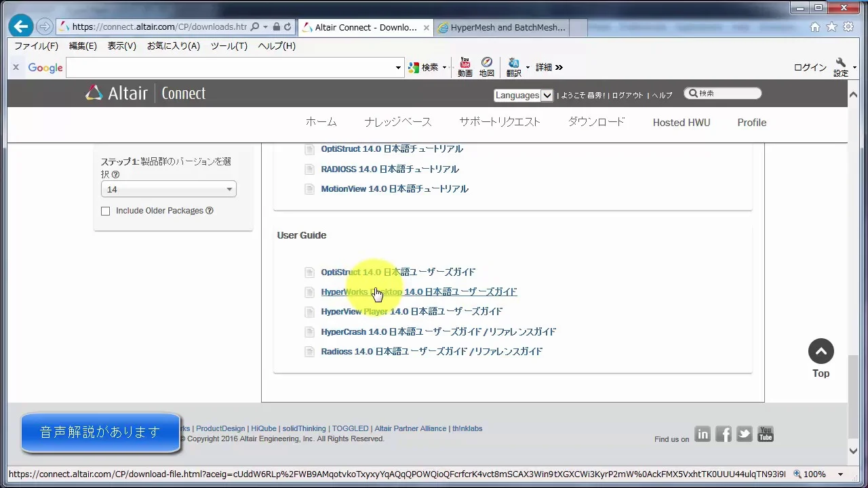The height and width of the screenshot is (488, 868).
Task: Click help icon next to Include Older Packages
Action: tap(210, 211)
